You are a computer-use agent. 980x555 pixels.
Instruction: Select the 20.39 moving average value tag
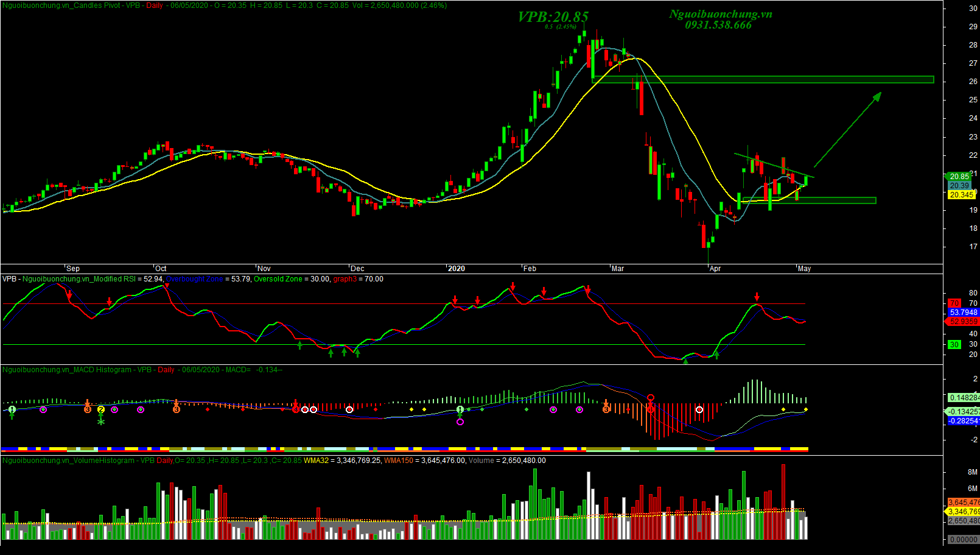click(x=960, y=186)
